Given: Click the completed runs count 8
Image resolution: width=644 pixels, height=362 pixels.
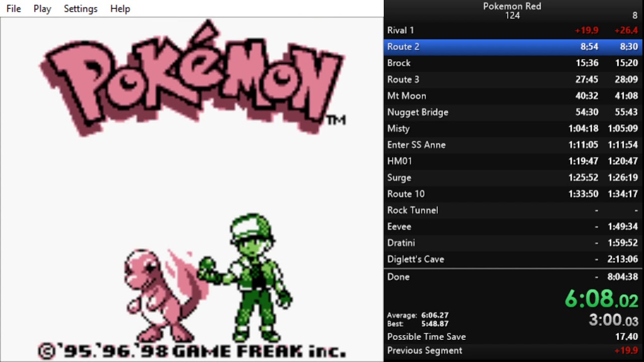Looking at the screenshot, I should (635, 16).
